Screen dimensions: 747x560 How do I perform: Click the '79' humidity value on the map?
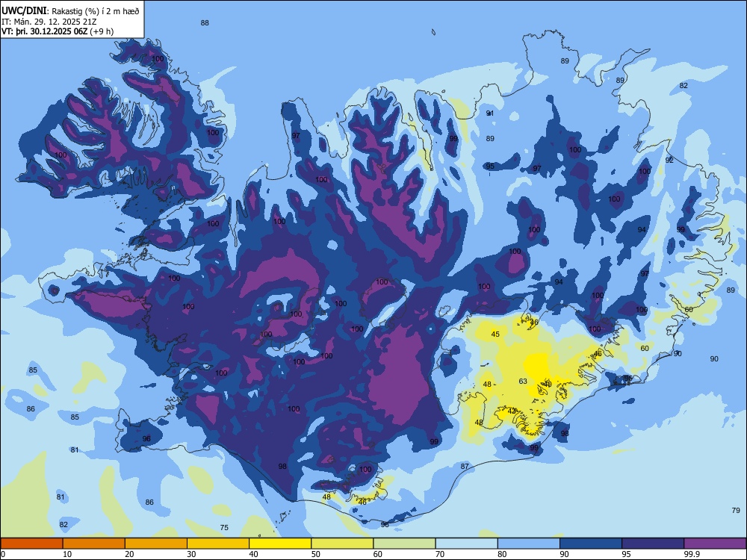(x=736, y=510)
